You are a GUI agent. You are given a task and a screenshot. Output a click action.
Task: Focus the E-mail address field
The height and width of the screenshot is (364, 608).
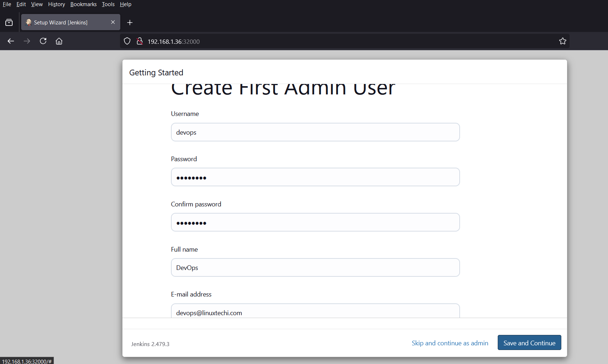coord(315,311)
